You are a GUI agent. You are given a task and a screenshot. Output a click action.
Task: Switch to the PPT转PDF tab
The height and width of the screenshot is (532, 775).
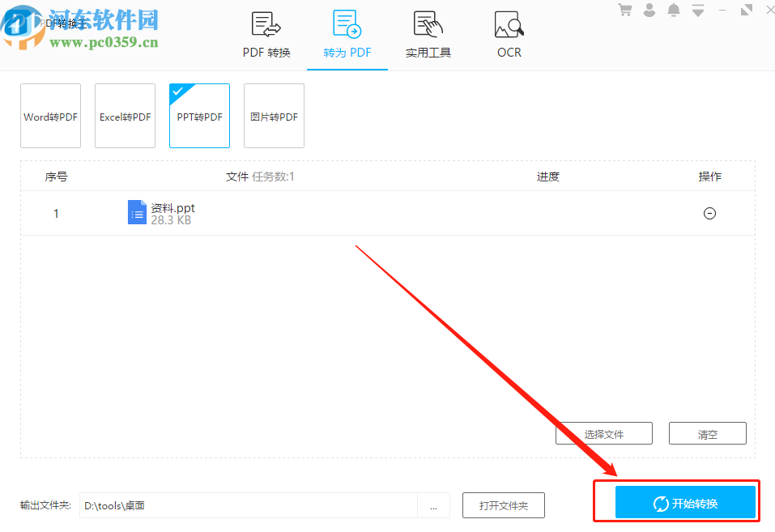pyautogui.click(x=199, y=116)
